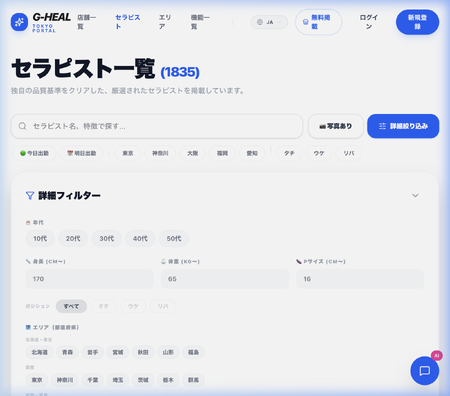Select the 50代 age chip
450x396 pixels.
click(174, 239)
